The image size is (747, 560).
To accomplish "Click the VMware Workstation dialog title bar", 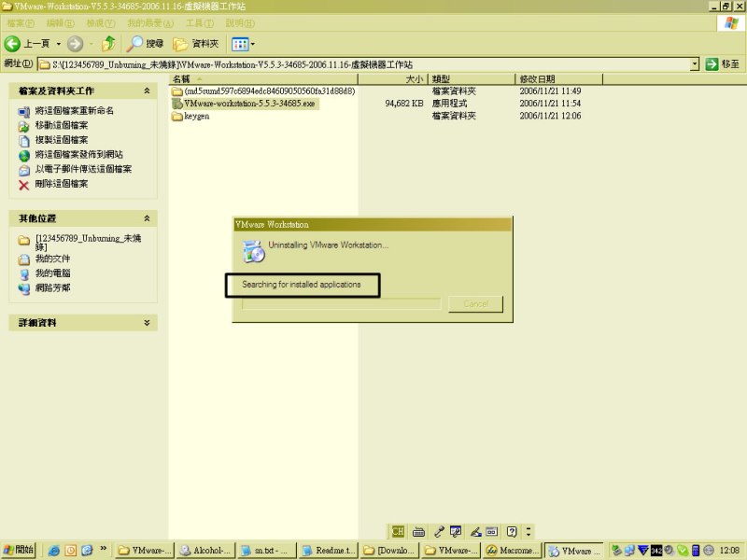I will pos(373,224).
